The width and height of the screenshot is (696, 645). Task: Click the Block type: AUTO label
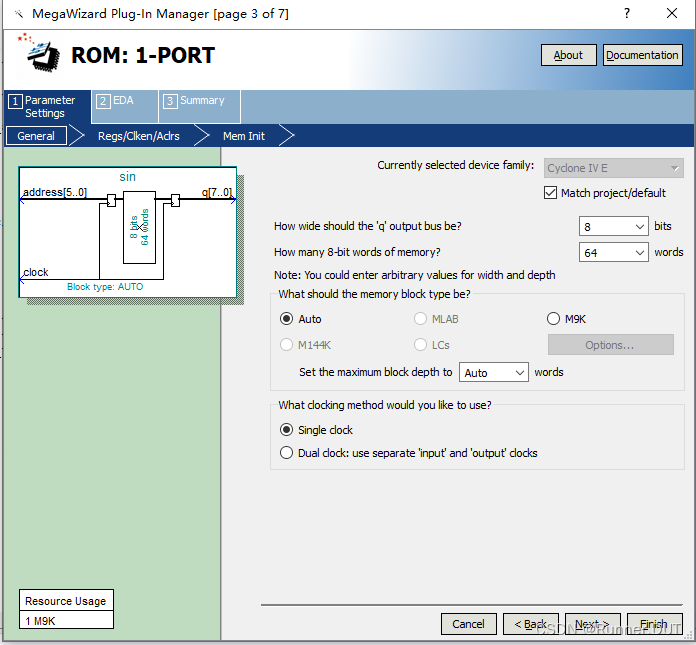[105, 287]
